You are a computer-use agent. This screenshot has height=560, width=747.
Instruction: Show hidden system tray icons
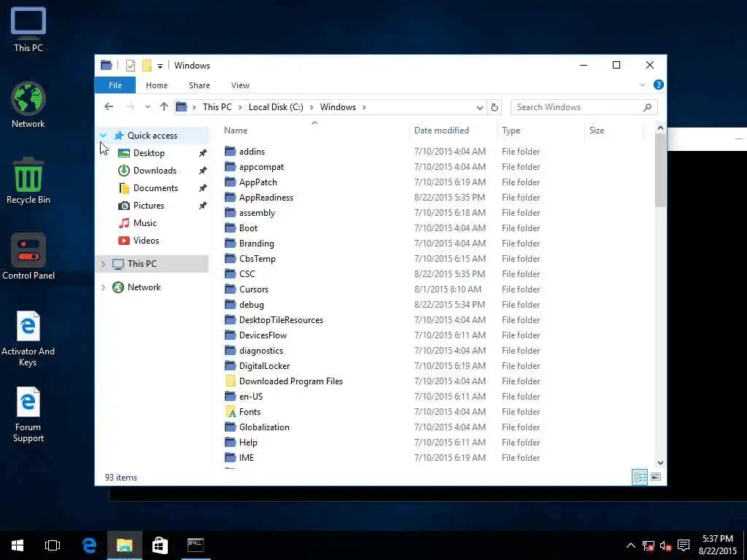click(x=630, y=545)
